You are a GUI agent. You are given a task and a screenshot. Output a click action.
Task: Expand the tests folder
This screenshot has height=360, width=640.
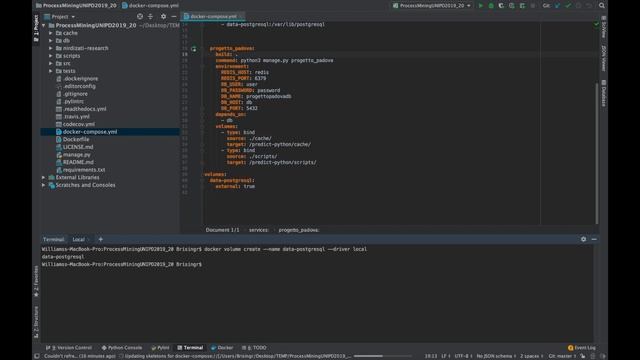click(51, 71)
